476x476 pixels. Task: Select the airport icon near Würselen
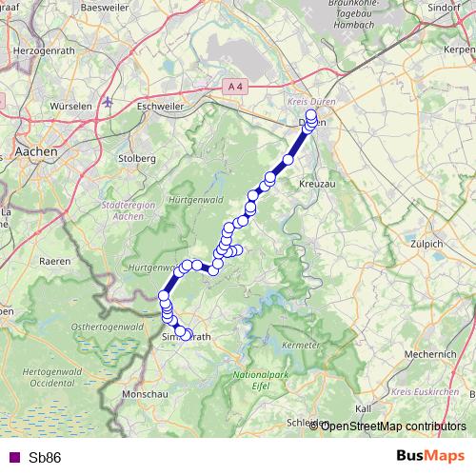pyautogui.click(x=108, y=102)
